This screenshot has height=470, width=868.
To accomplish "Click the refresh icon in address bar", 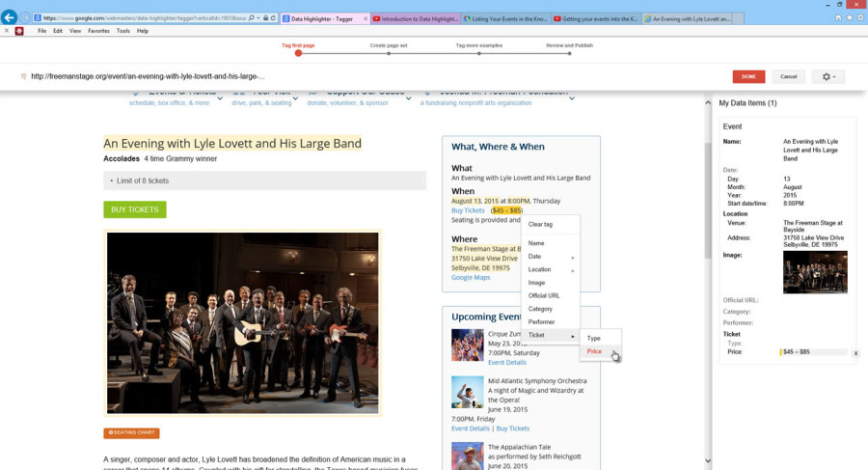I will click(273, 18).
